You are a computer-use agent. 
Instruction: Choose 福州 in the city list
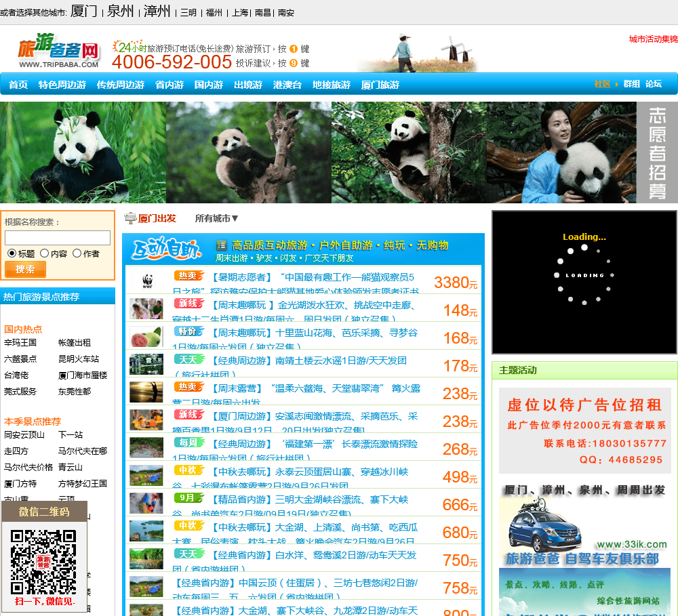(214, 12)
